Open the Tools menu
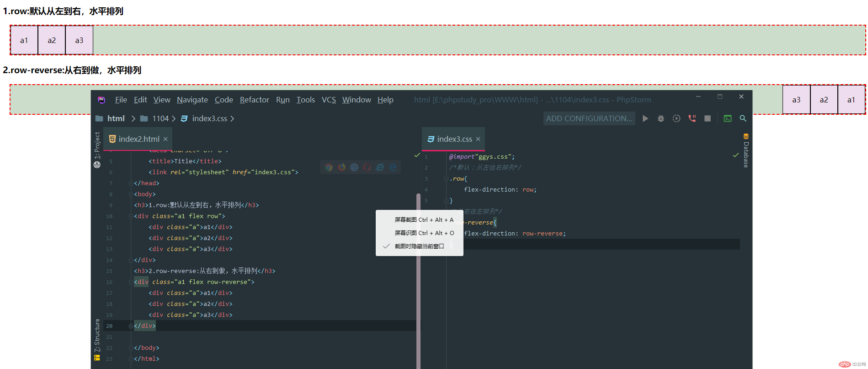Screen dimensions: 868x369 point(306,100)
